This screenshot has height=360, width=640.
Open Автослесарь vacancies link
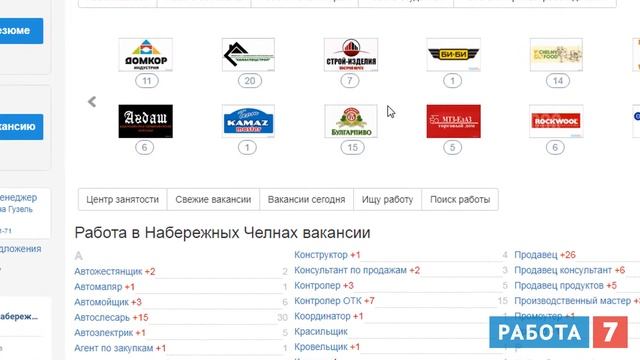(x=102, y=318)
